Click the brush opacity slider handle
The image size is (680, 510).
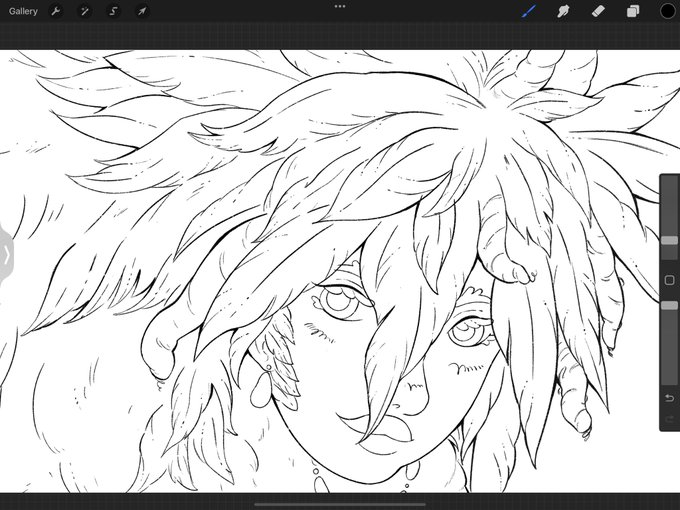coord(669,306)
